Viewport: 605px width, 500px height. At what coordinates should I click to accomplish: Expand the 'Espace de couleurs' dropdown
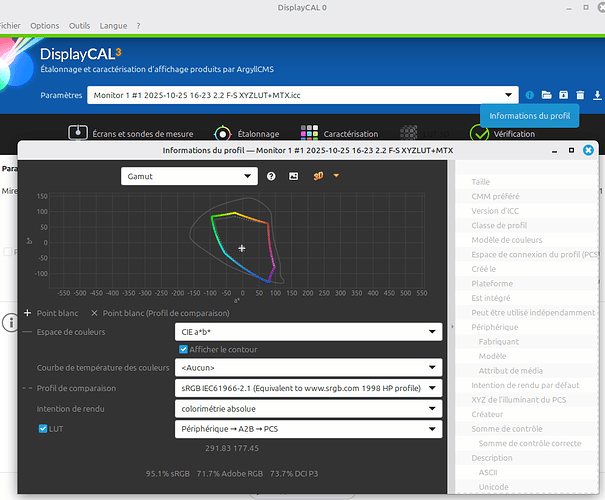[306, 331]
